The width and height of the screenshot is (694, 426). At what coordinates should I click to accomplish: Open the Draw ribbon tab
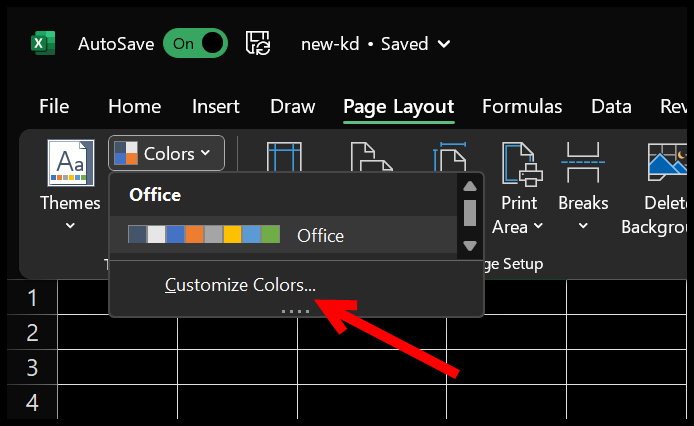pos(293,106)
